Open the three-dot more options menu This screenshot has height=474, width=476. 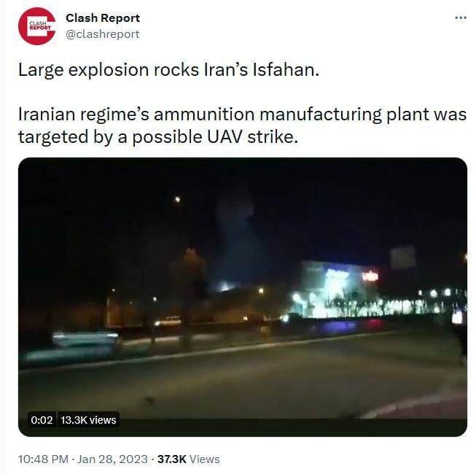(461, 18)
